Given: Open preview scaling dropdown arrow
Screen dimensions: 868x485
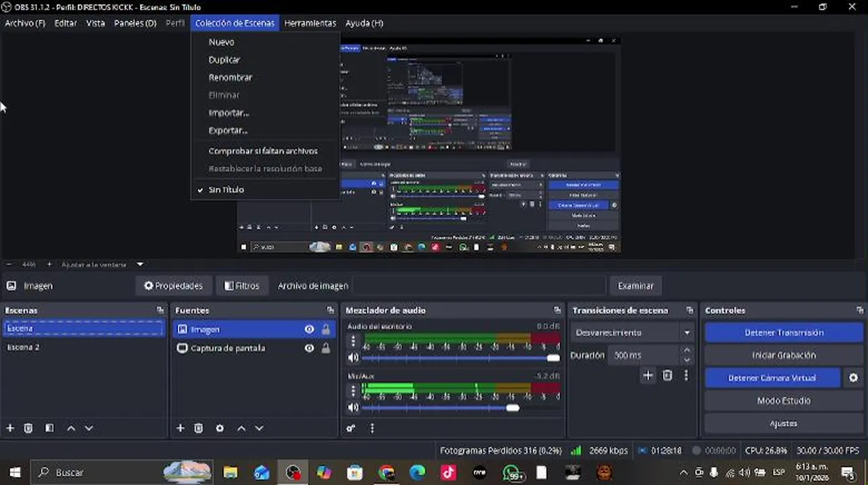Looking at the screenshot, I should (140, 264).
